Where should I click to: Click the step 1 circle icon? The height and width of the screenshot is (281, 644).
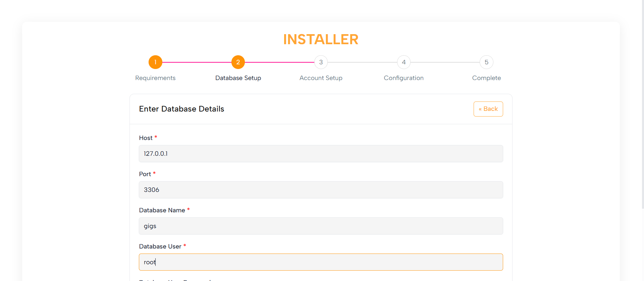155,62
